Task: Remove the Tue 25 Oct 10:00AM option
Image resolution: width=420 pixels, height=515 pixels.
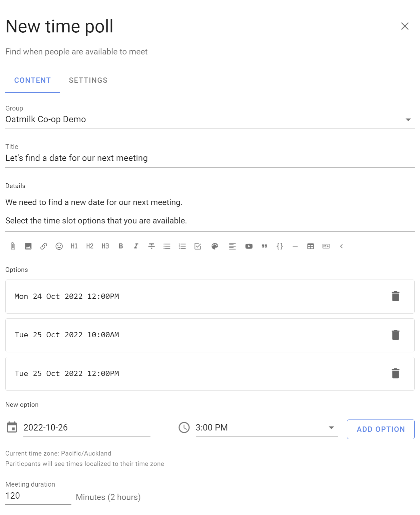Action: [x=396, y=335]
